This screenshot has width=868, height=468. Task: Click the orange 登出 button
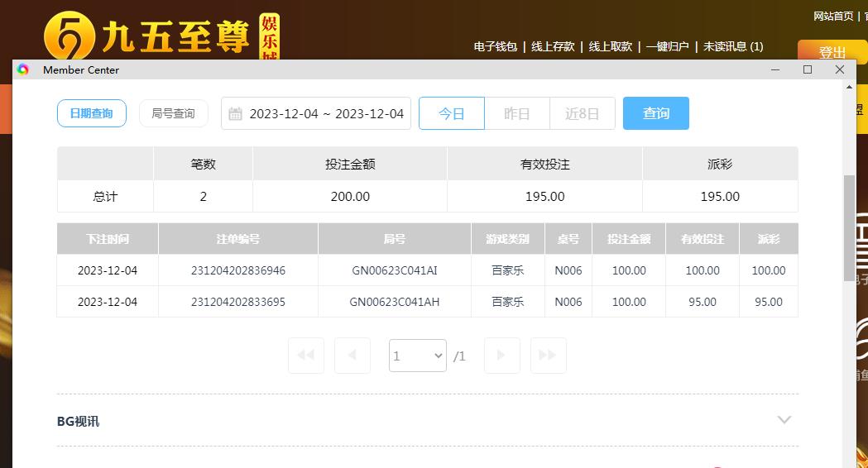(832, 53)
